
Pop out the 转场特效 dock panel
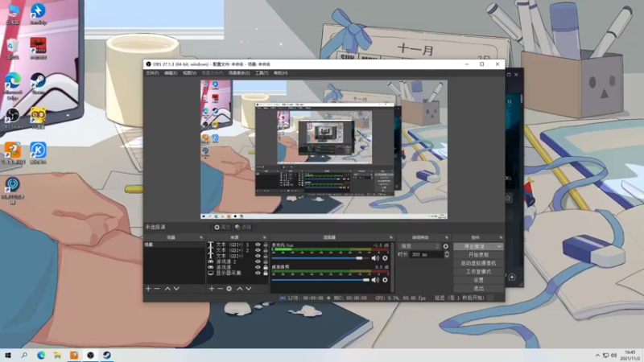coord(447,237)
